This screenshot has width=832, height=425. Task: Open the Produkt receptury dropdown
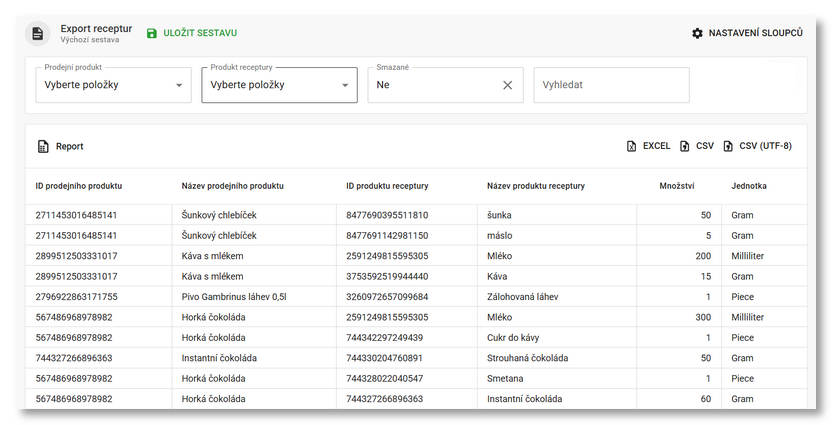point(280,85)
